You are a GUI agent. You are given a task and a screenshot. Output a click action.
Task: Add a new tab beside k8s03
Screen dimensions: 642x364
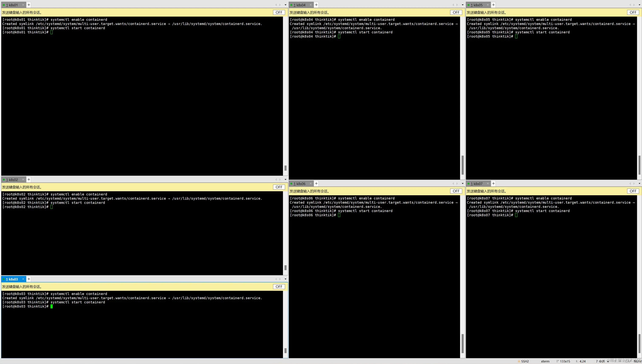pos(29,279)
